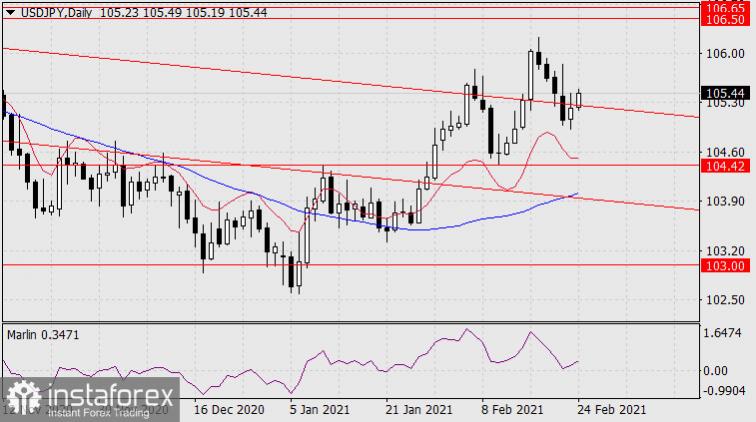This screenshot has height=422, width=756.
Task: Click the 103.90 price axis value
Action: [725, 202]
